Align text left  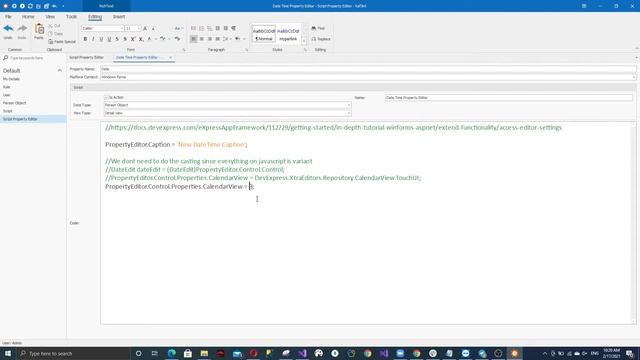click(193, 39)
